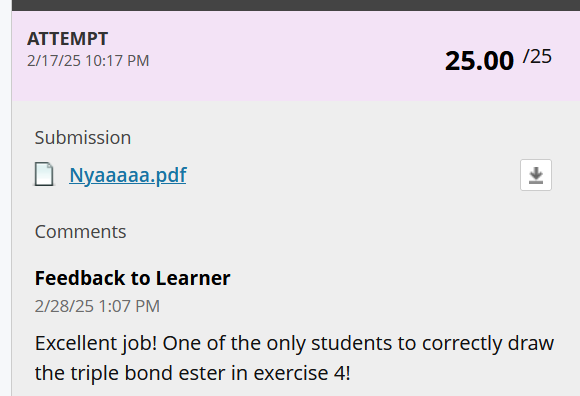Click the white strip on the left edge
This screenshot has width=580, height=396.
point(6,198)
